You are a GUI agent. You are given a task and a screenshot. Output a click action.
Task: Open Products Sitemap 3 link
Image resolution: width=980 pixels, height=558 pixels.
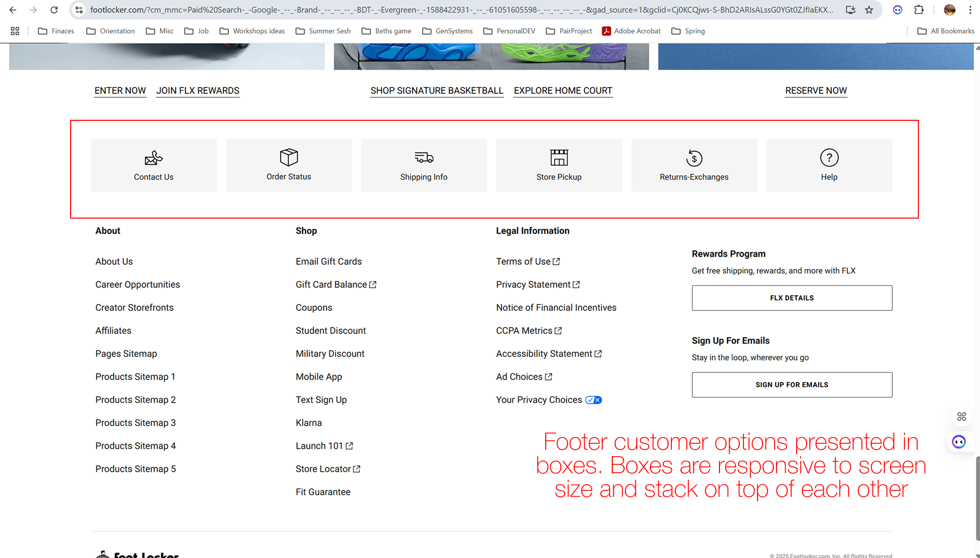pos(136,423)
